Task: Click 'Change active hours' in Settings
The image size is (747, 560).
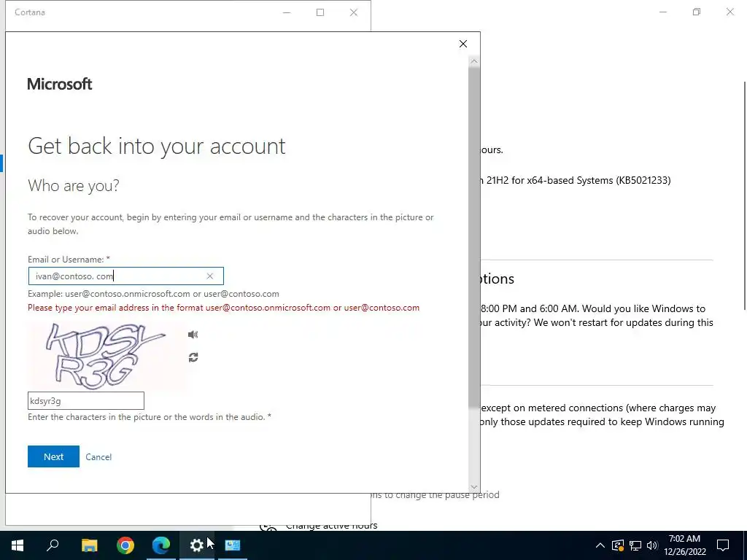Action: [332, 526]
